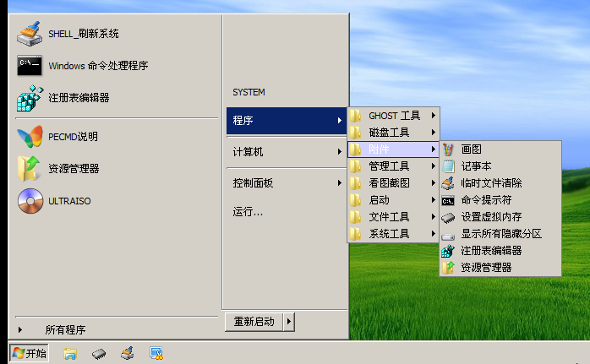
Task: Click the 设置虚拟内存 chip icon
Action: click(x=448, y=217)
